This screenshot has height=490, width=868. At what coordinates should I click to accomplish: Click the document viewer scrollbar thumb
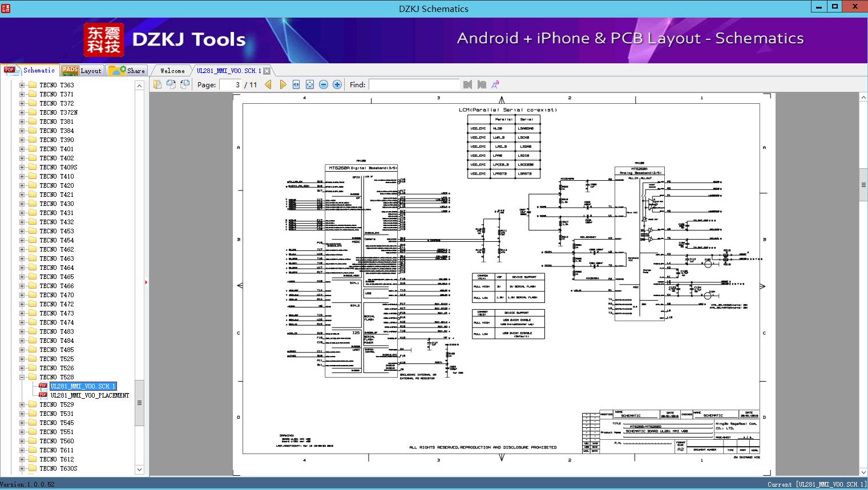863,185
